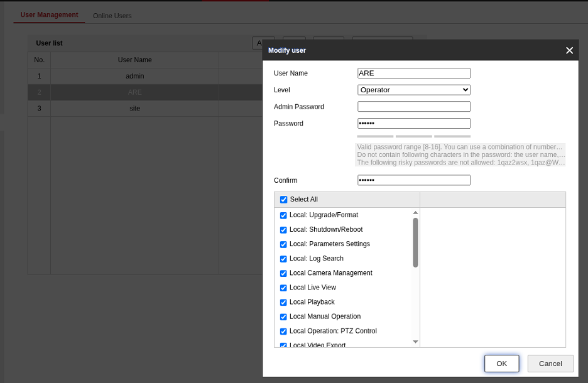Uncheck Local: Upgrade/Format permission

pos(283,215)
